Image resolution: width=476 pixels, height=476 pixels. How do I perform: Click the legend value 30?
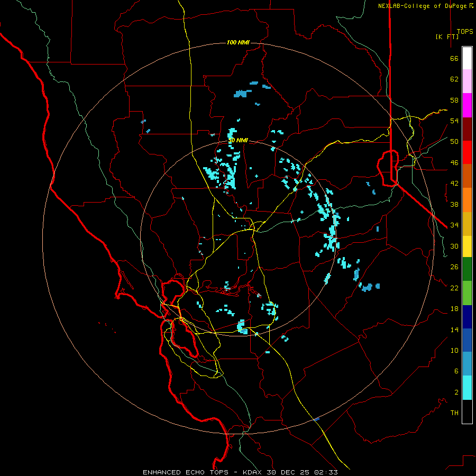(x=454, y=246)
